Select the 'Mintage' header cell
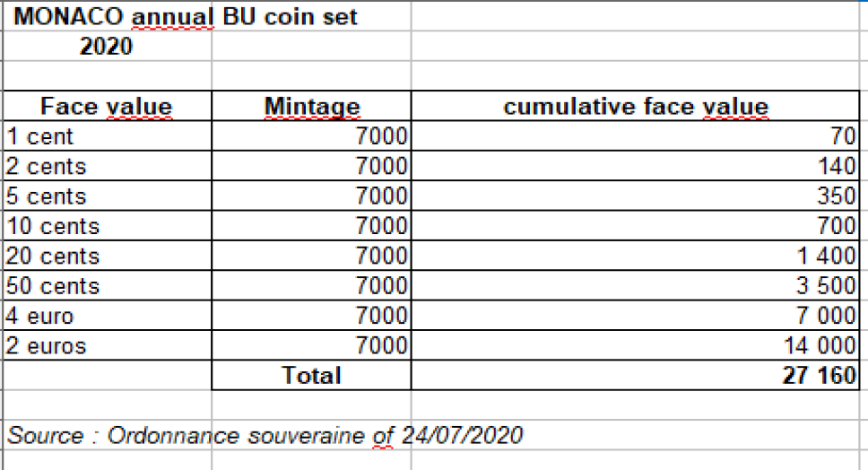868x470 pixels. [312, 107]
